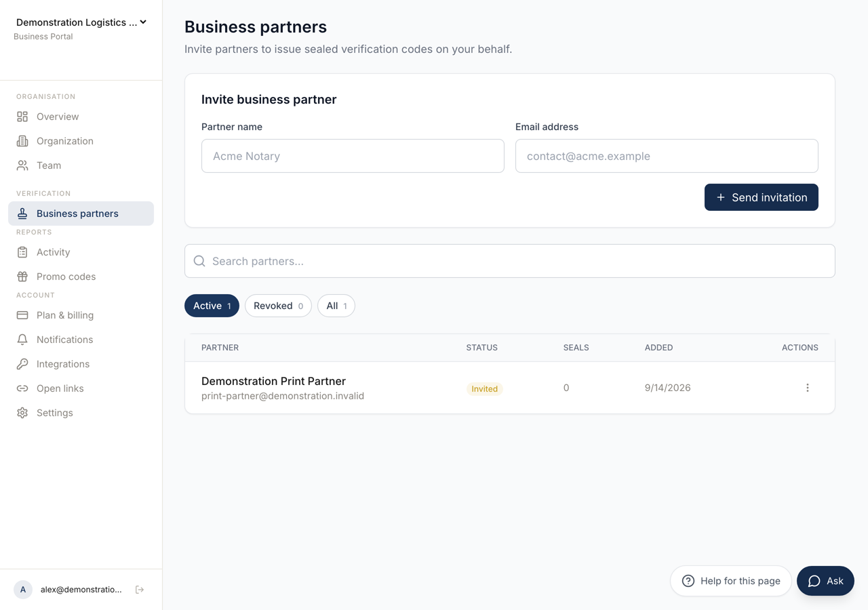Click the Promo codes gift icon

pyautogui.click(x=22, y=277)
